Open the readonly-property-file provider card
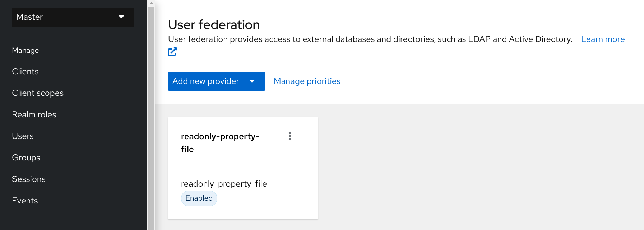 coord(243,169)
